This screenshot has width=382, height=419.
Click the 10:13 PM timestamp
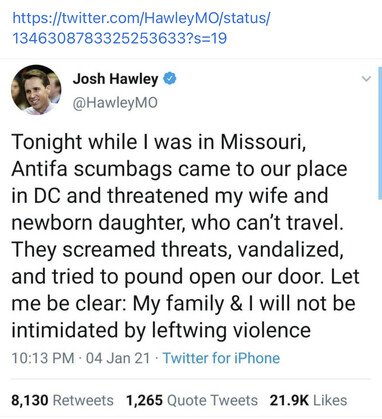point(43,358)
